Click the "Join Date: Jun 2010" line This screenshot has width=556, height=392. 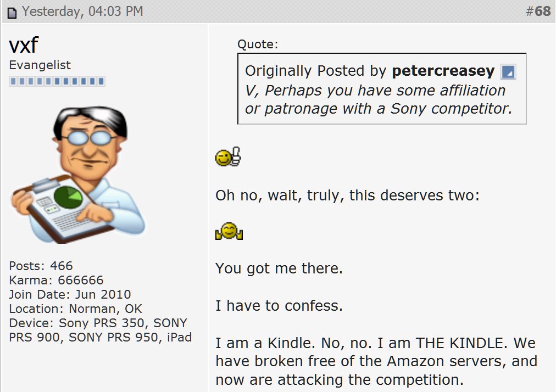pyautogui.click(x=70, y=294)
